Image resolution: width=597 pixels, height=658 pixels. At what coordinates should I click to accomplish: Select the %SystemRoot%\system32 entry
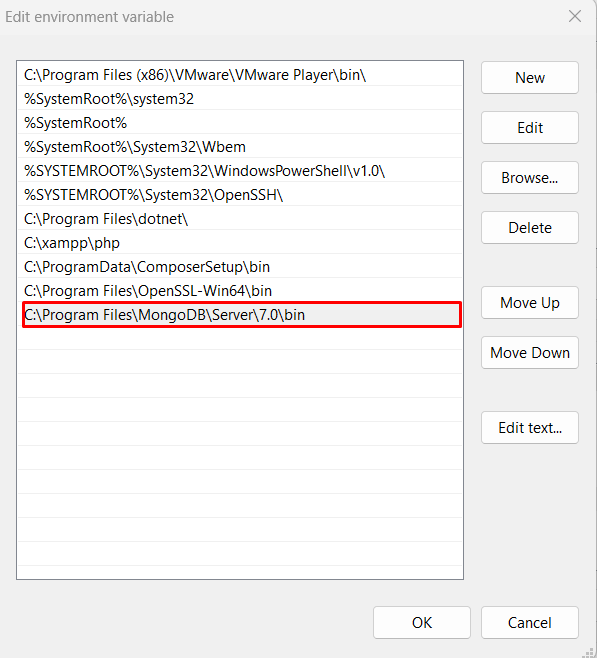coord(240,99)
